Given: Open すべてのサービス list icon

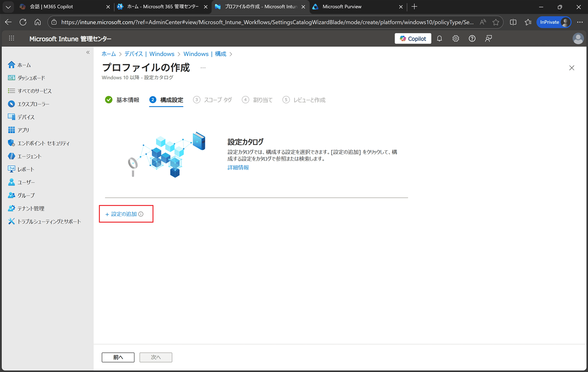Looking at the screenshot, I should coord(11,91).
